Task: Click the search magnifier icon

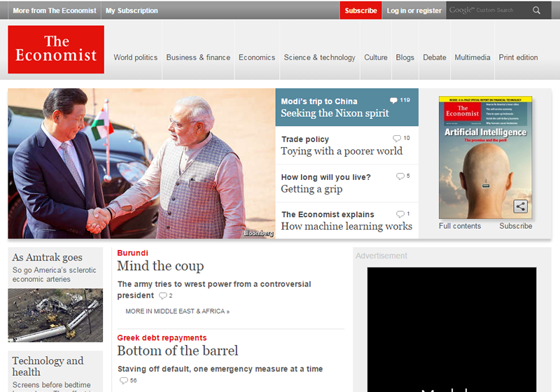Action: coord(536,10)
